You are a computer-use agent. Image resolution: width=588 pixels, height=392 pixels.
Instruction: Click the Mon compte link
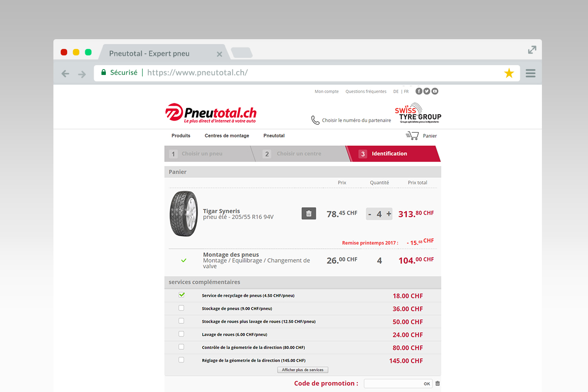(326, 92)
